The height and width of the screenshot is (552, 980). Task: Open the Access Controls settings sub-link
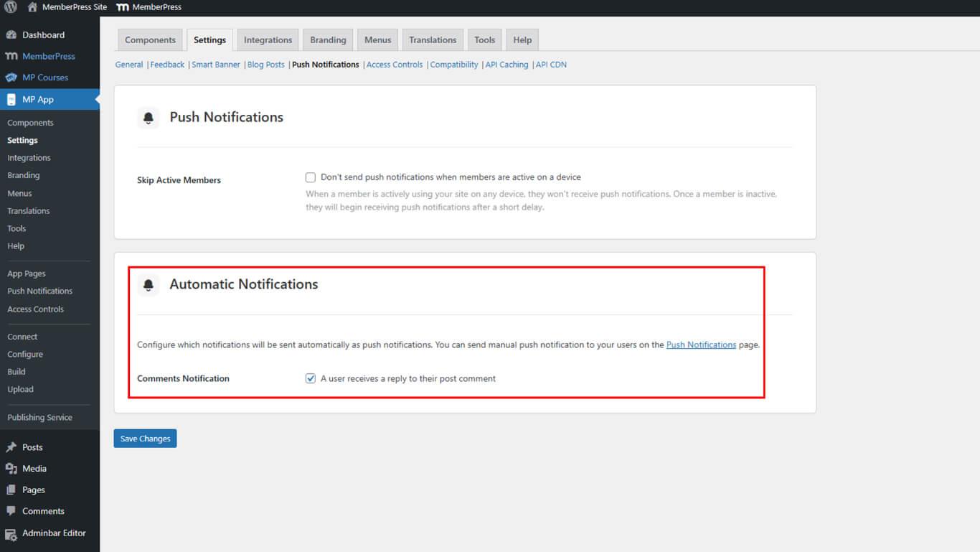coord(395,65)
